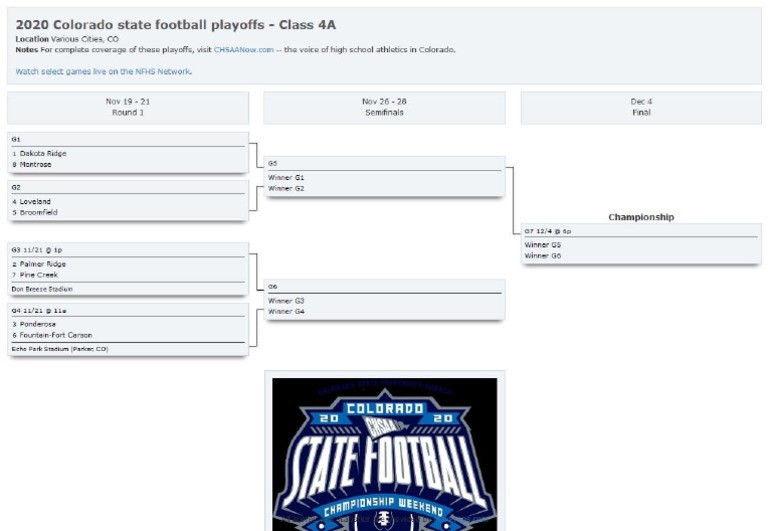
Task: Click Loveland in game G2
Action: 35,201
